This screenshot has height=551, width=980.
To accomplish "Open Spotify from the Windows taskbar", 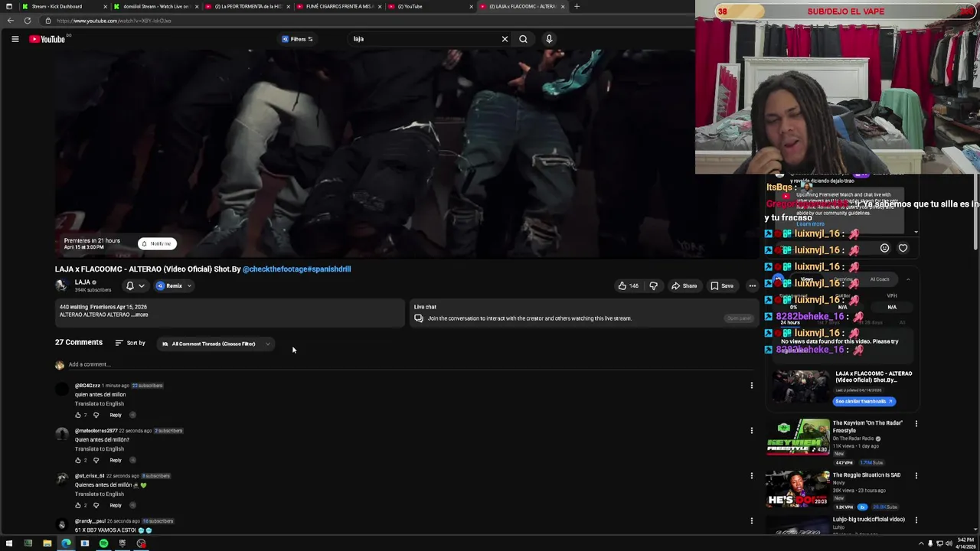I will (103, 543).
